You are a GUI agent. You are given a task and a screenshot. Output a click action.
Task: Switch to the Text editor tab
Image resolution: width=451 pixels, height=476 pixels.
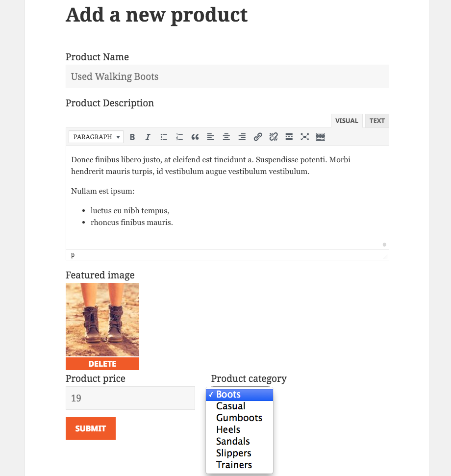point(377,121)
